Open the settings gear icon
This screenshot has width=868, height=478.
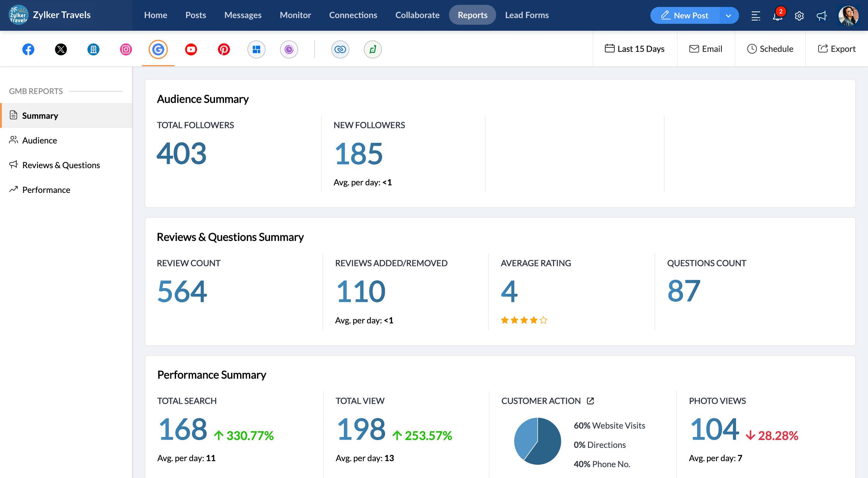tap(799, 16)
